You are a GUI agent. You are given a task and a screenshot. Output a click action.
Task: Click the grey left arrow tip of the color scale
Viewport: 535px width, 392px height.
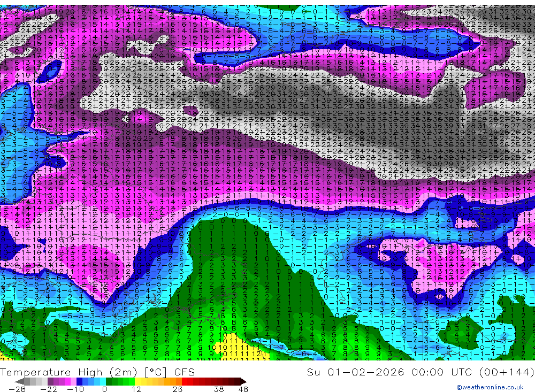19,381
